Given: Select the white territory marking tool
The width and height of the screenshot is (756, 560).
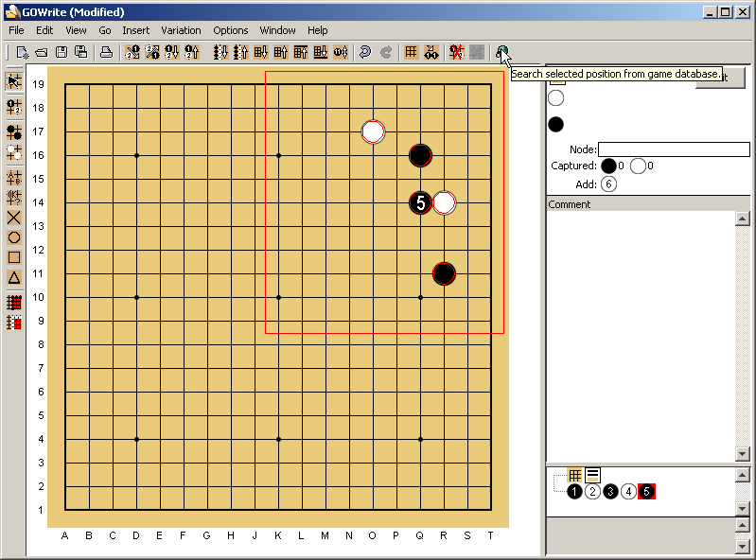Looking at the screenshot, I should pos(14,323).
